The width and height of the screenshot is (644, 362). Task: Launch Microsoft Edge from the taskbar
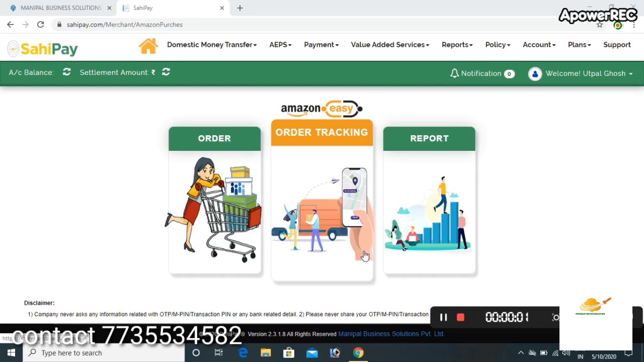tap(243, 353)
